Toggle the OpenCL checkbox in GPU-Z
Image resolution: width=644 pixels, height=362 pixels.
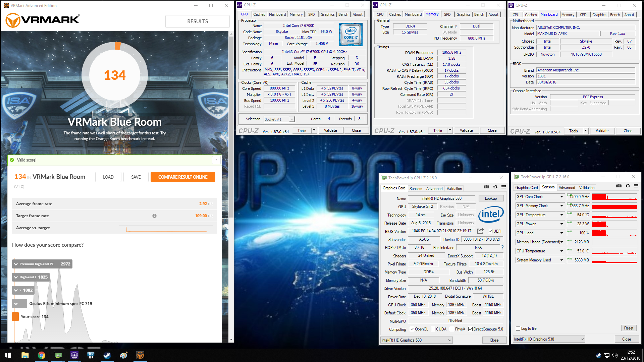412,329
